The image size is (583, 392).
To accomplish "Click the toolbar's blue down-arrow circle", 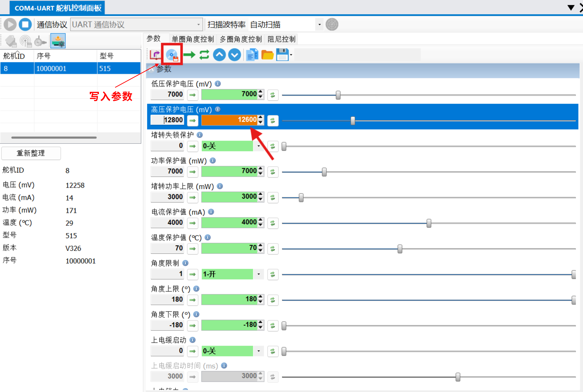I will pos(234,55).
